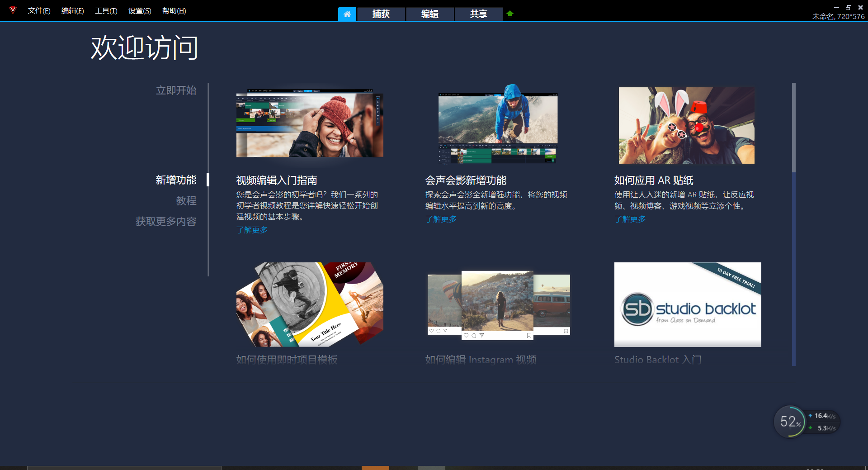Restore down the VideoStudio window
Image resolution: width=868 pixels, height=470 pixels.
coord(849,7)
